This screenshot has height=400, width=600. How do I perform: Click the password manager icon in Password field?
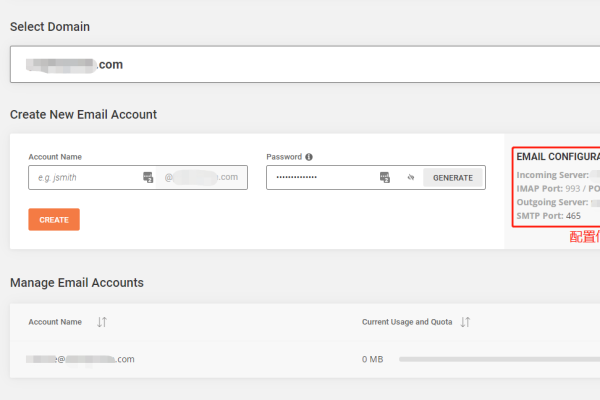385,177
